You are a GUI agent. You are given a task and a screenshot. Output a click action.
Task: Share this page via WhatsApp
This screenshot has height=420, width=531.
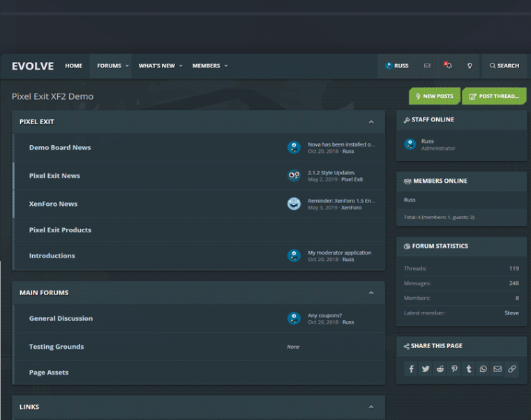coord(484,369)
